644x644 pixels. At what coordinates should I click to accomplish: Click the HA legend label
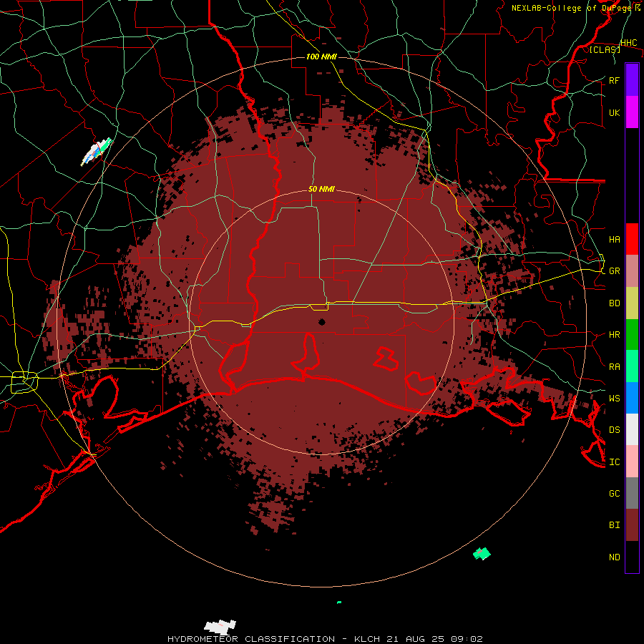[x=614, y=239]
